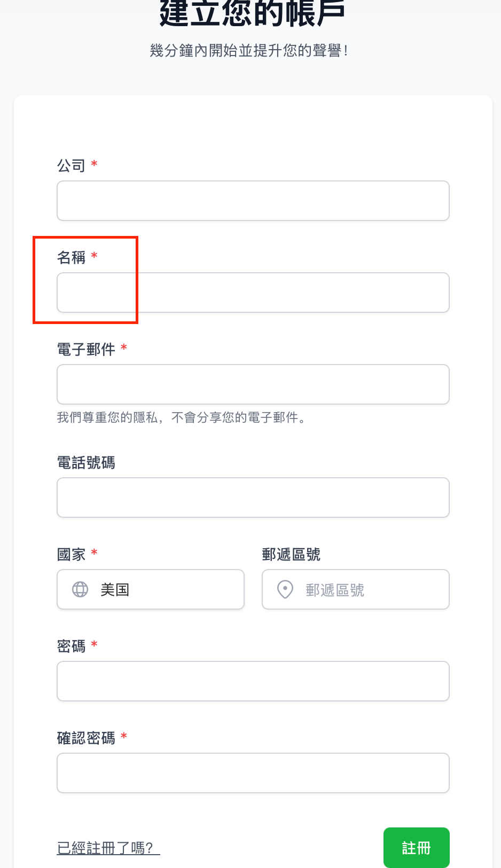Click the 電話號碼 phone number field
The width and height of the screenshot is (501, 868).
(253, 498)
